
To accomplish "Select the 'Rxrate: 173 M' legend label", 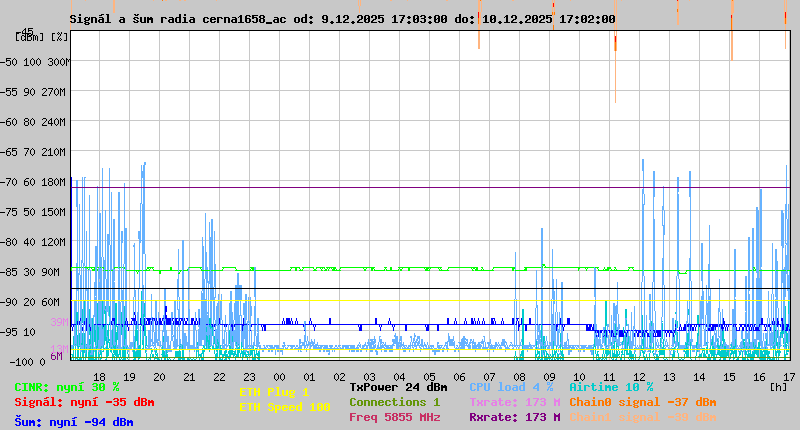I will coord(515,417).
